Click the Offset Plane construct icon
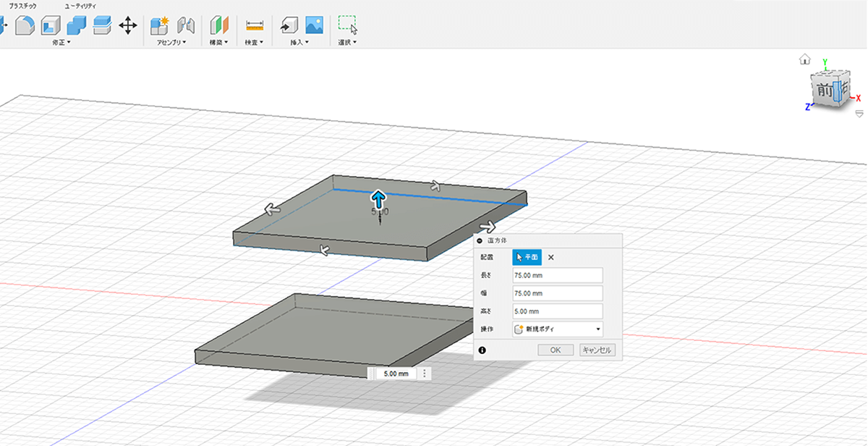The image size is (868, 446). pos(218,26)
